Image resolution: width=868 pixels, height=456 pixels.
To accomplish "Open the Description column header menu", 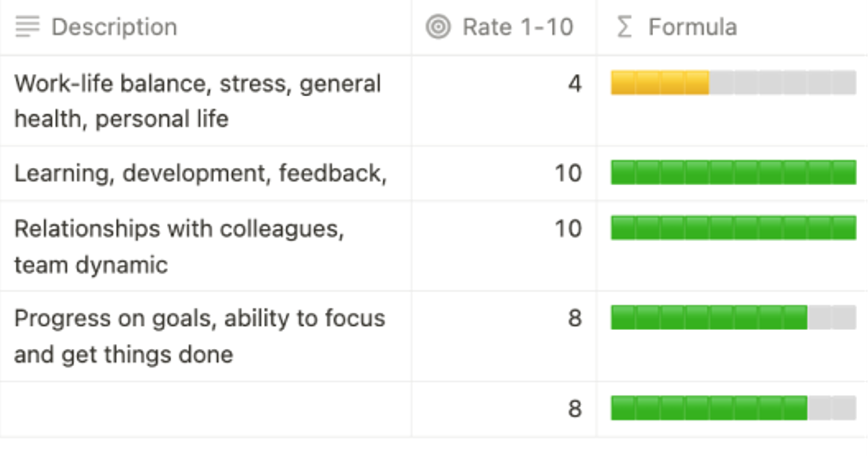I will (114, 28).
